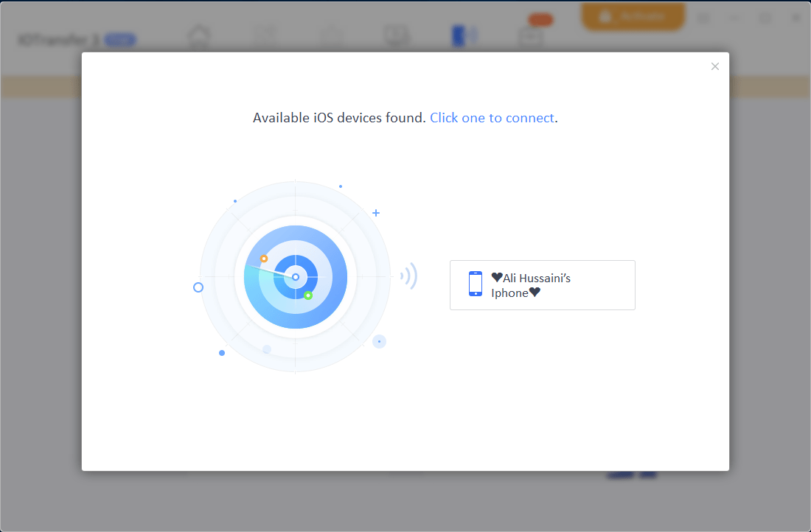Click the orange dot on the radar

(264, 259)
